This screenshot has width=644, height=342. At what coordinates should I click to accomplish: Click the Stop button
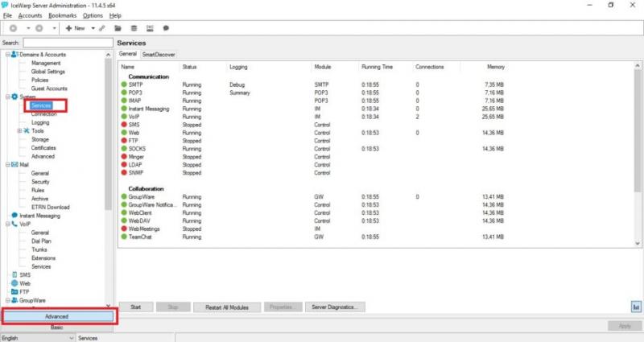pyautogui.click(x=173, y=307)
